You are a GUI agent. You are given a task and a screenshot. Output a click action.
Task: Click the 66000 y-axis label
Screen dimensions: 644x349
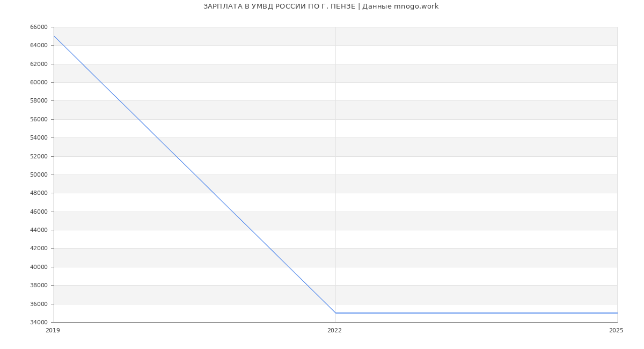point(39,27)
